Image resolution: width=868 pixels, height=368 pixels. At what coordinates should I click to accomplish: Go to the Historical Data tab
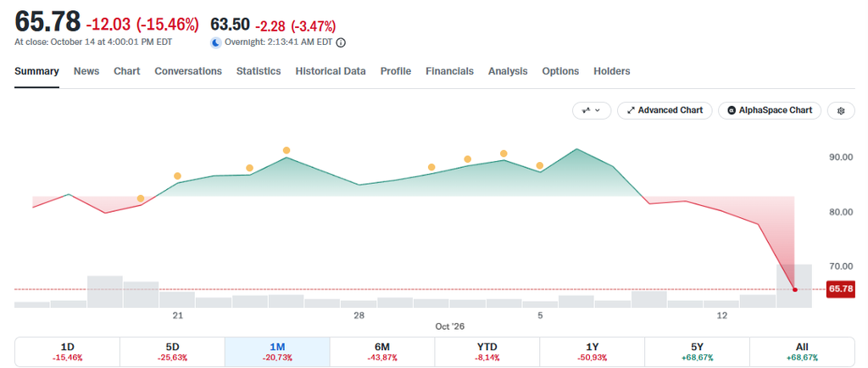tap(331, 71)
